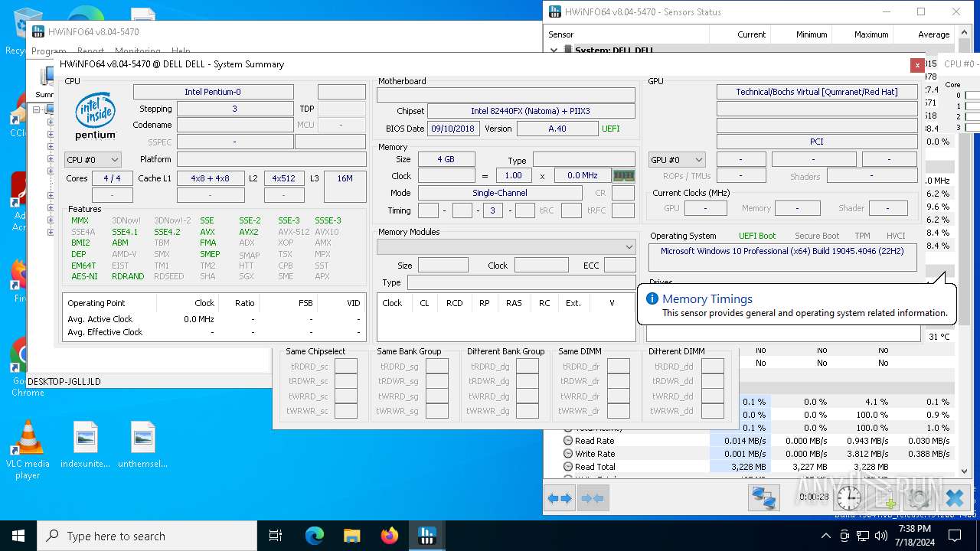Click the HWiNFO64 main window title icon
Viewport: 980px width, 551px height.
[x=38, y=32]
